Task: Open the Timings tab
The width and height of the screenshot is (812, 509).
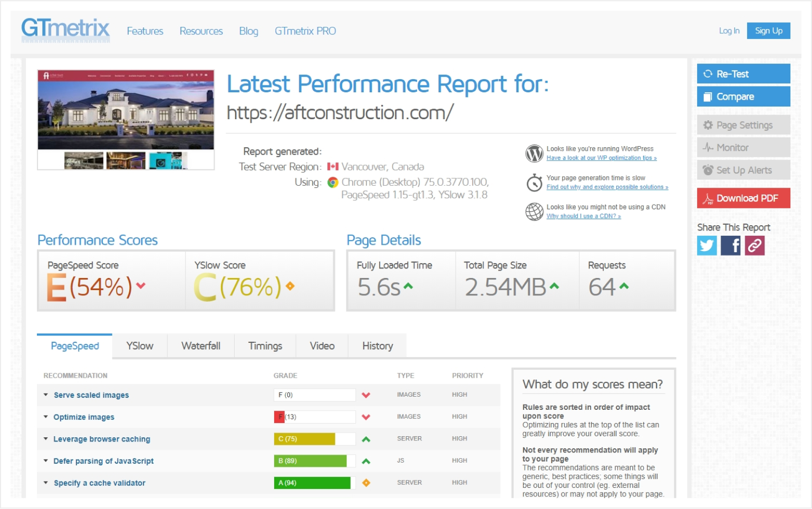Action: pos(265,346)
